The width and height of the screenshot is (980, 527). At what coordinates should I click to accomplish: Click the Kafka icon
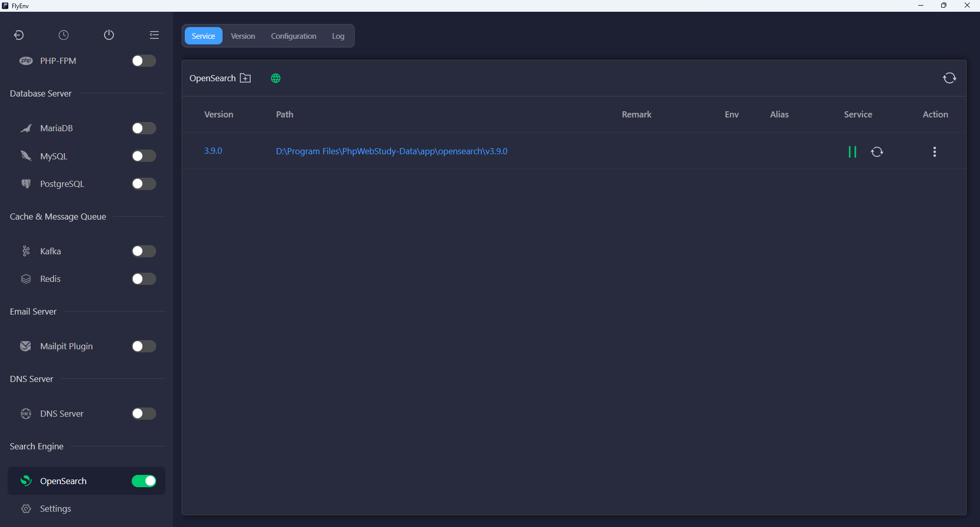26,251
